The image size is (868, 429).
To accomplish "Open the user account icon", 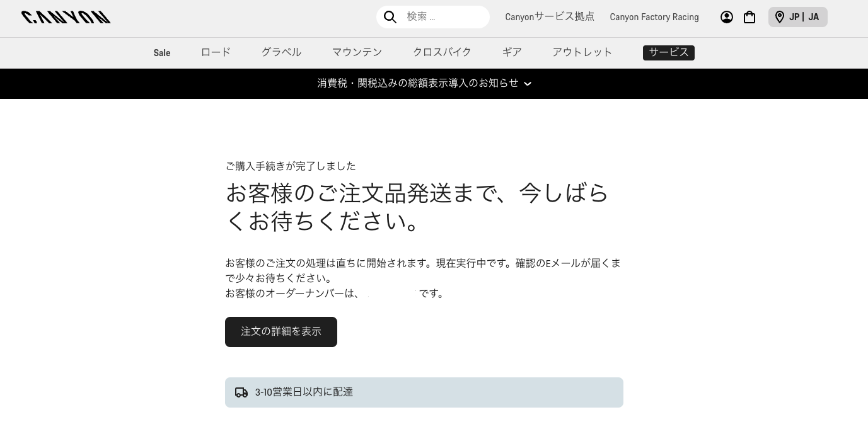I will 727,17.
